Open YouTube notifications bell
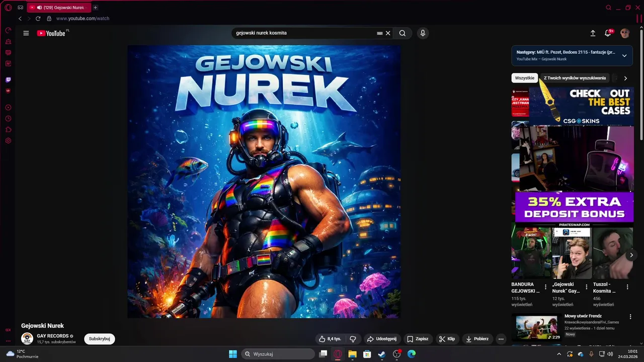Image resolution: width=644 pixels, height=362 pixels. (608, 33)
